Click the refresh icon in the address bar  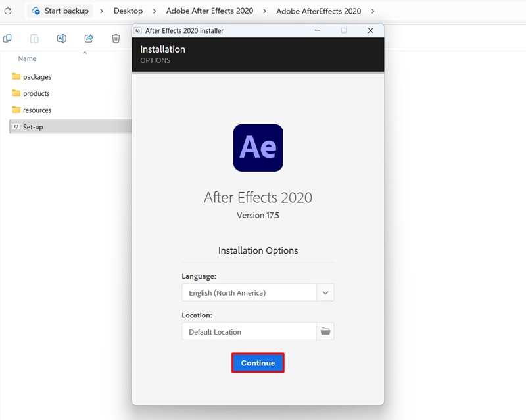point(8,11)
